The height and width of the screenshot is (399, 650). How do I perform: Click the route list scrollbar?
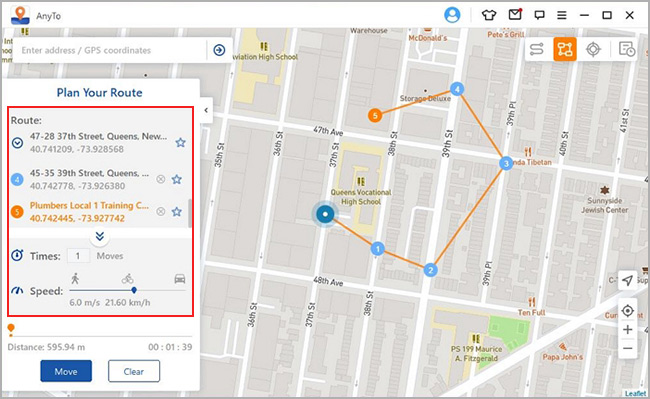coord(190,213)
